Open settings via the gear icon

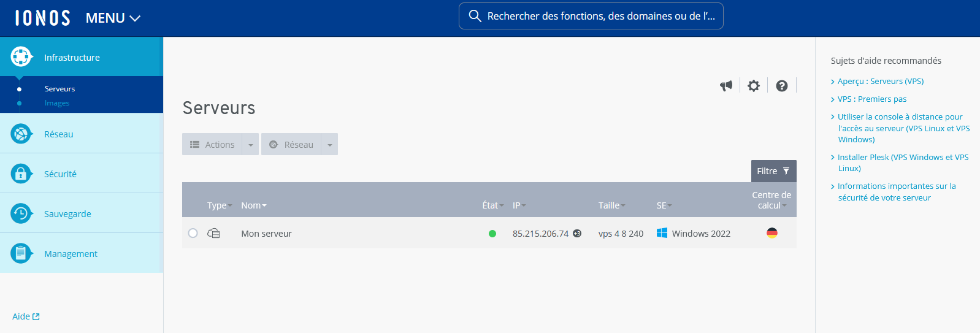[x=754, y=86]
